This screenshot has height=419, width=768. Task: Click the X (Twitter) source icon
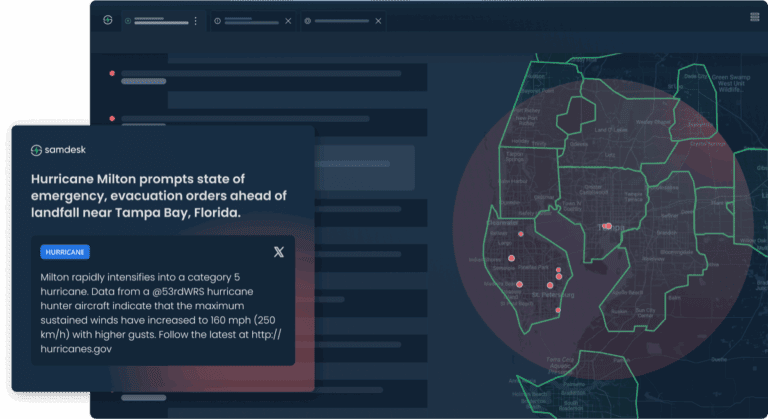tap(278, 252)
